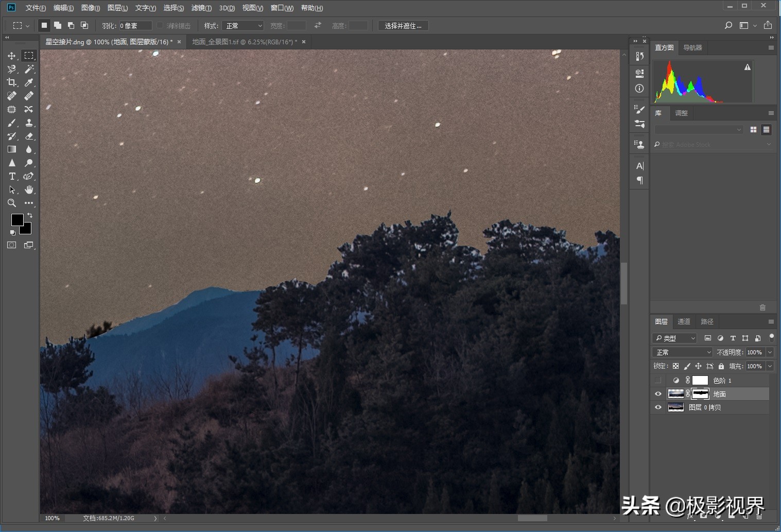Show the 色阶 1 adjustment layer
This screenshot has width=781, height=532.
pyautogui.click(x=658, y=381)
